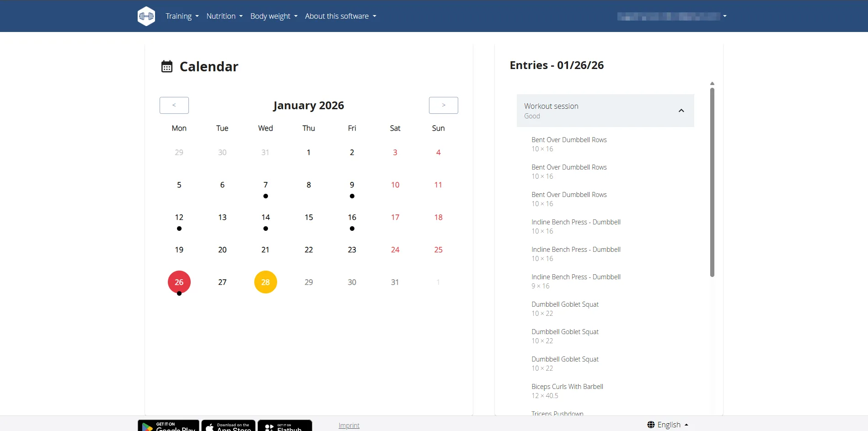Open the Training menu
This screenshot has width=868, height=431.
182,16
